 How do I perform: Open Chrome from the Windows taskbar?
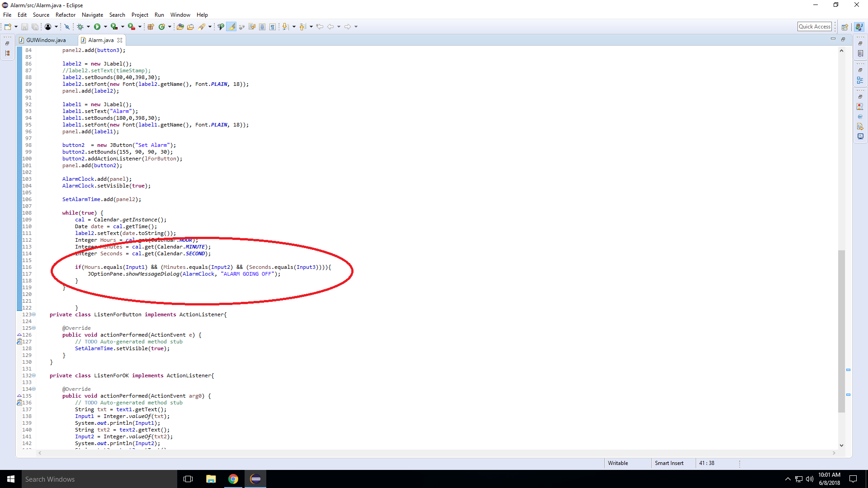point(233,479)
